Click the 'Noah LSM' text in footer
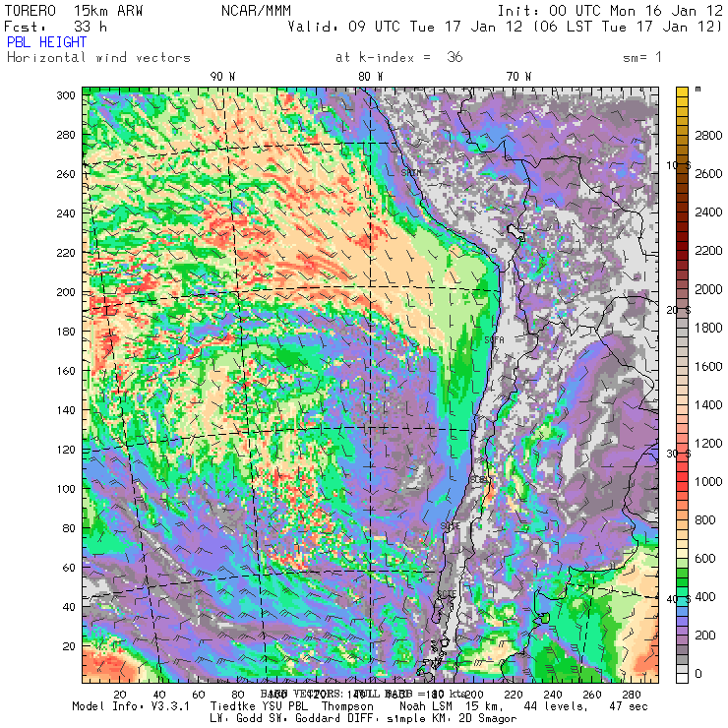The image size is (728, 728). [426, 706]
